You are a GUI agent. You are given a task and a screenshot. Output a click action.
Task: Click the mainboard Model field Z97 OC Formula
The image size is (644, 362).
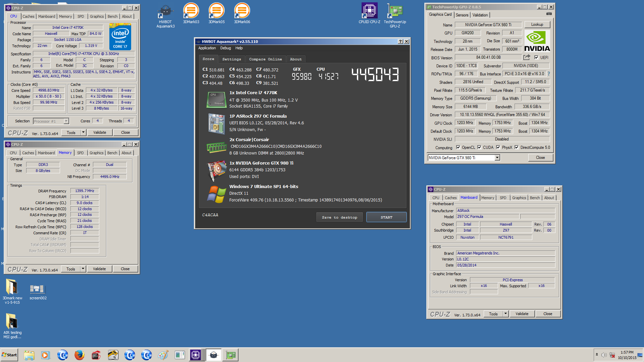[x=487, y=217]
